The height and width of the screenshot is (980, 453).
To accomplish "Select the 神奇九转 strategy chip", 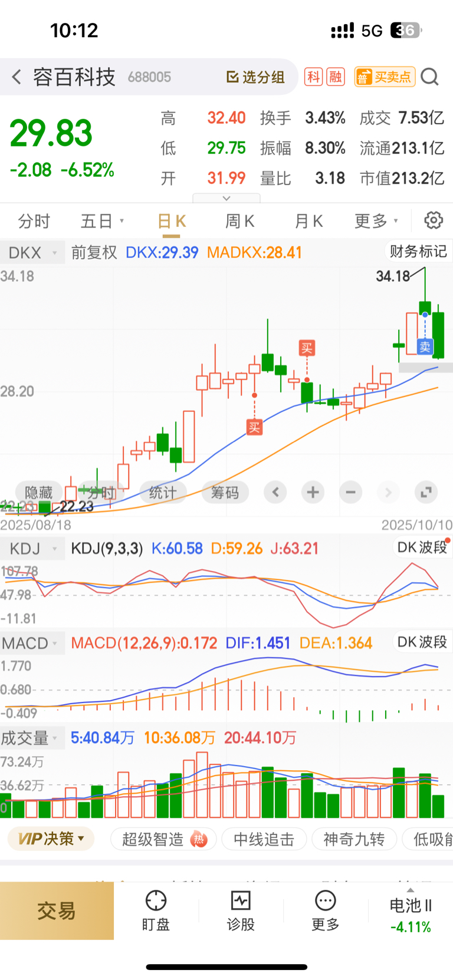I will click(354, 839).
